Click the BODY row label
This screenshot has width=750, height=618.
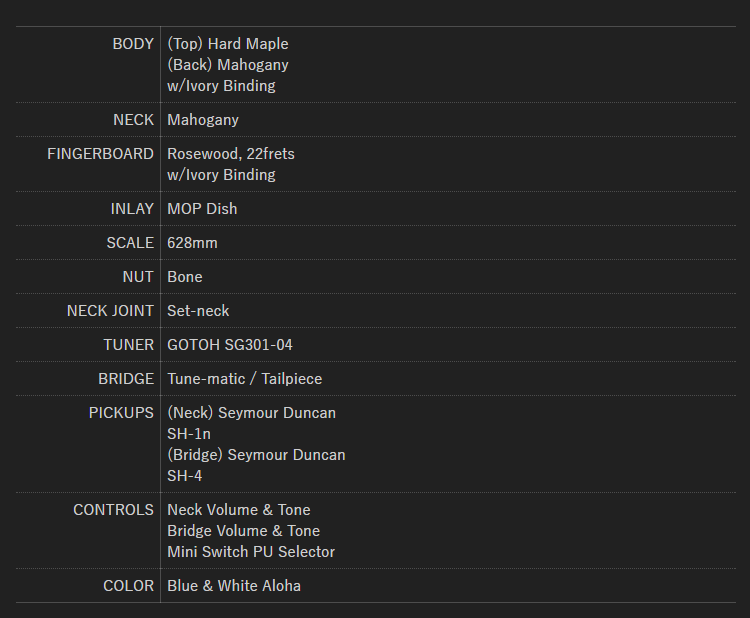point(132,44)
